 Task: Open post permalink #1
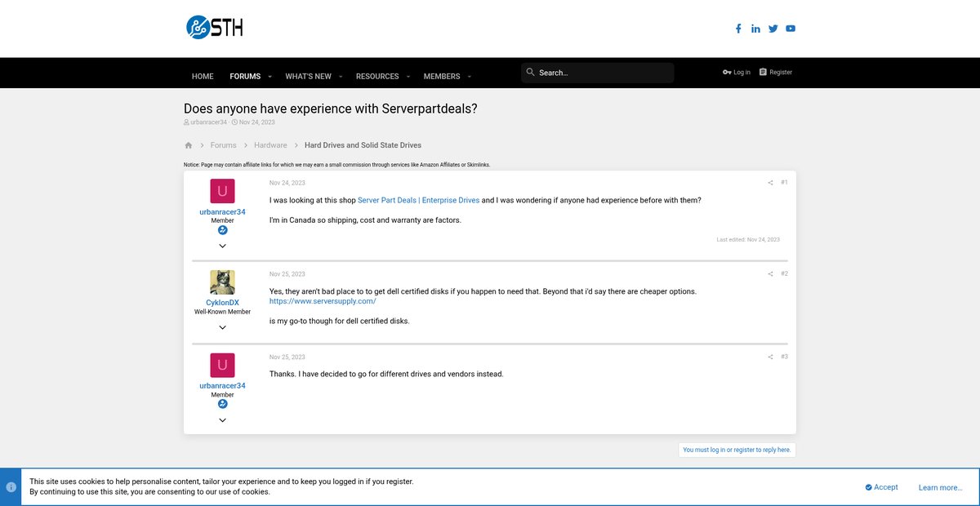click(784, 183)
